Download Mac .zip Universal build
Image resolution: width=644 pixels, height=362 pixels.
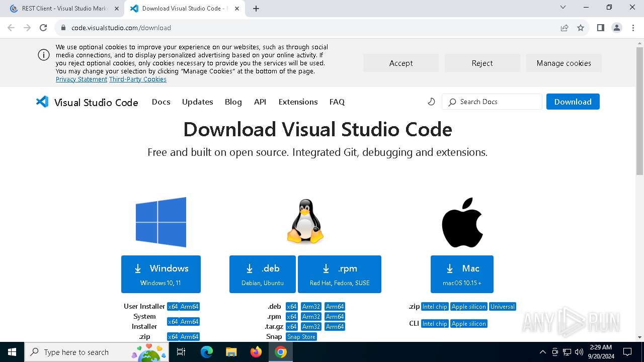503,307
